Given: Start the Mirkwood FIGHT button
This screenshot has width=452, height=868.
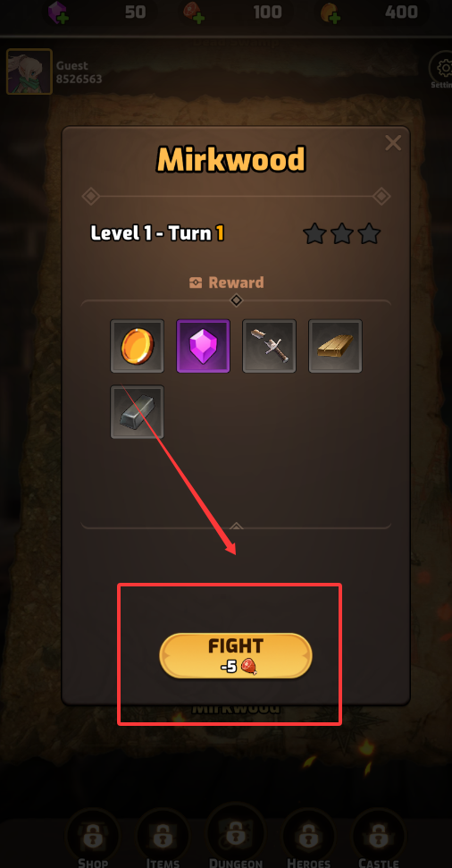Looking at the screenshot, I should tap(236, 656).
